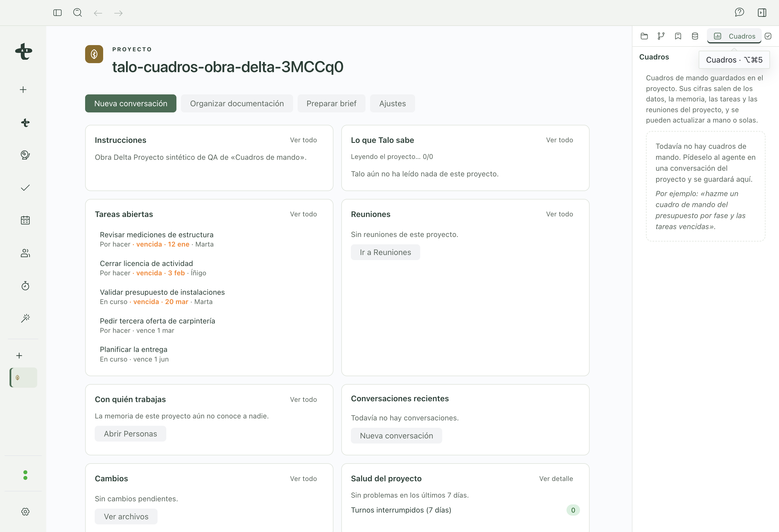Open the calendar sidebar icon
This screenshot has height=532, width=779.
pos(25,220)
